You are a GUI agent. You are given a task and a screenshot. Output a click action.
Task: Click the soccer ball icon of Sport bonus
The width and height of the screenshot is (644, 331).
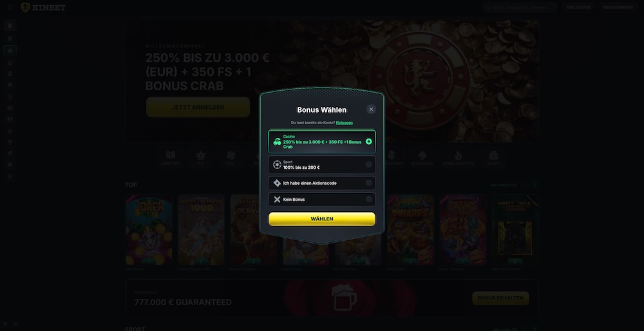(x=277, y=165)
